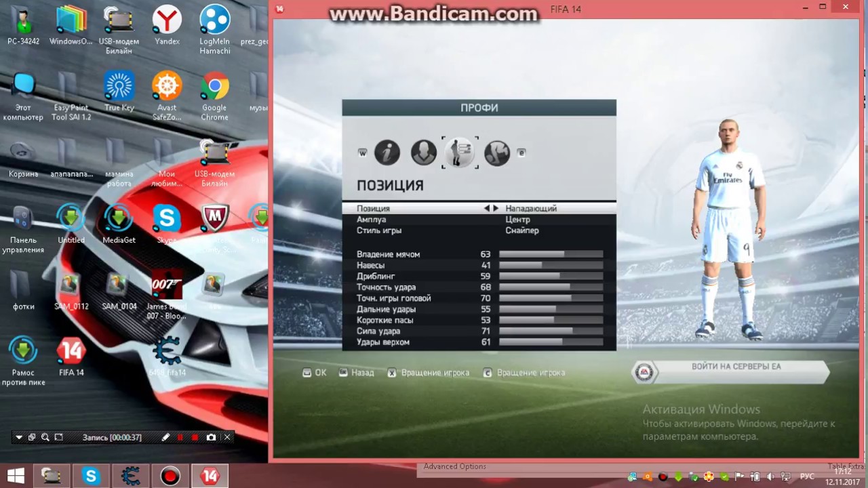Click the РУС language indicator
Image resolution: width=868 pixels, height=488 pixels.
tap(807, 476)
